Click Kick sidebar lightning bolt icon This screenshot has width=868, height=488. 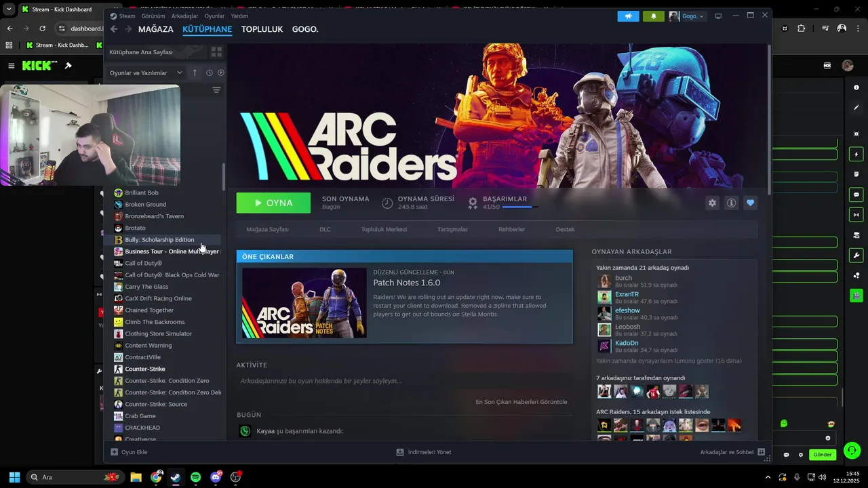[x=856, y=155]
